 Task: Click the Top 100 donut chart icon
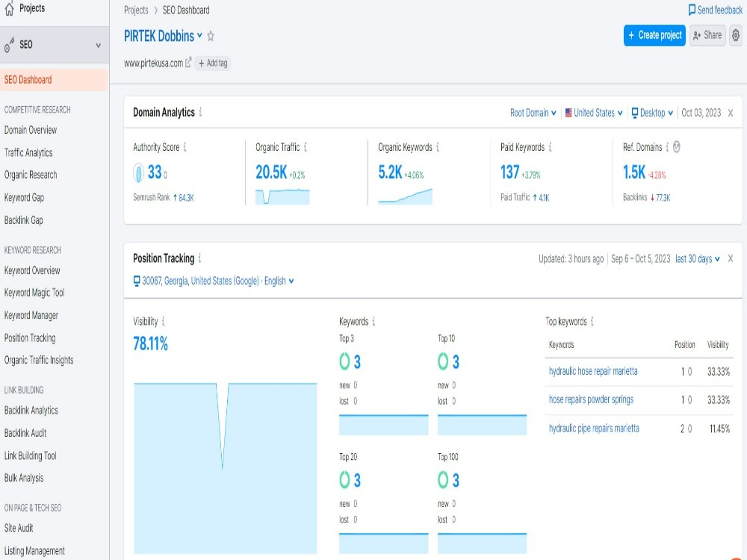[x=442, y=479]
